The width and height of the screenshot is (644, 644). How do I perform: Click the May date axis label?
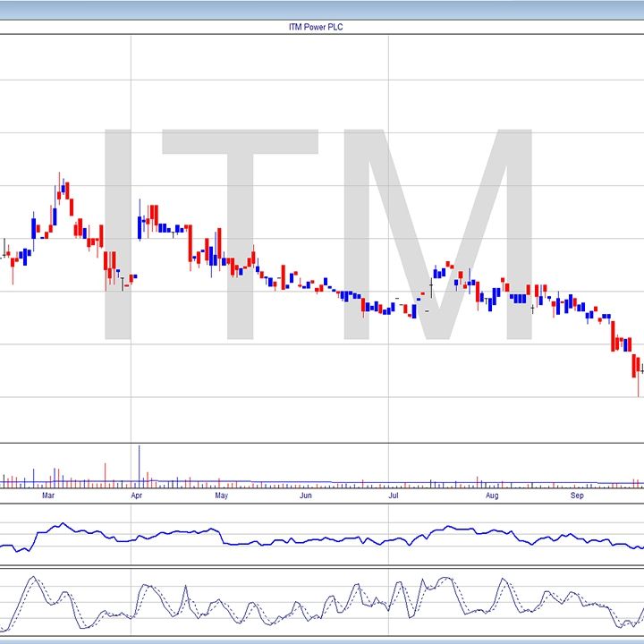[222, 495]
